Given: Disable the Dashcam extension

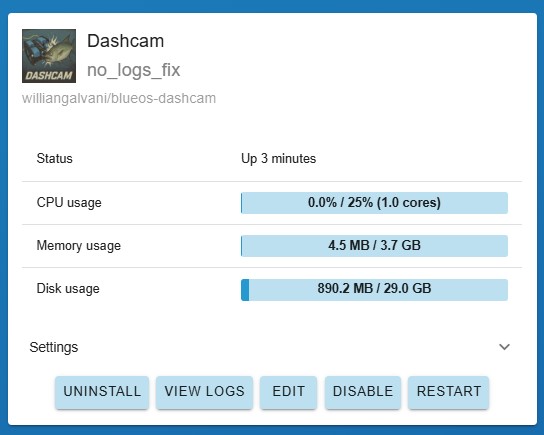Looking at the screenshot, I should (x=363, y=392).
